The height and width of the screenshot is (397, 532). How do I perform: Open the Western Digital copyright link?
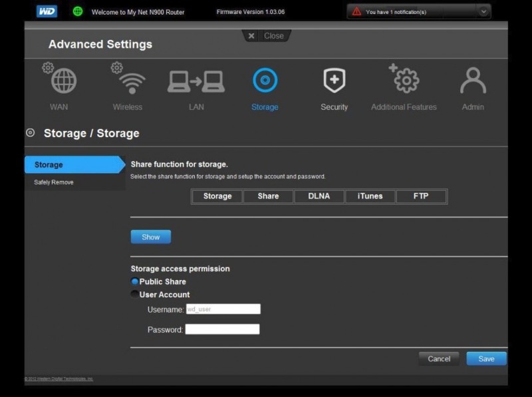pos(59,378)
